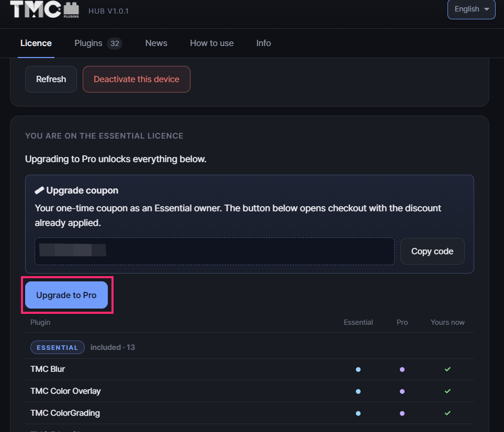The image size is (504, 432).
Task: Copy the upgrade coupon code
Action: [x=432, y=251]
